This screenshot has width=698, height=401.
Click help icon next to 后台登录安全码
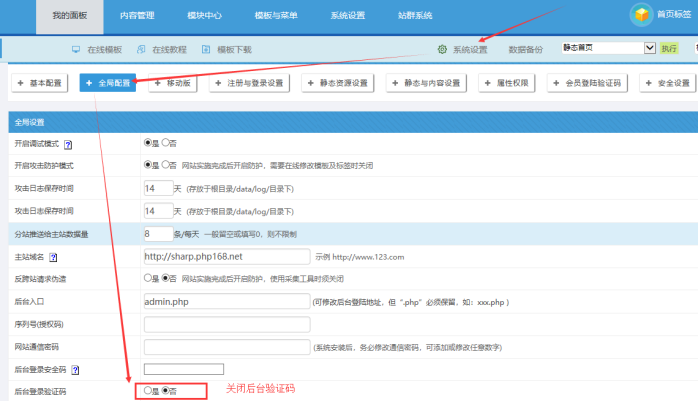tap(76, 369)
